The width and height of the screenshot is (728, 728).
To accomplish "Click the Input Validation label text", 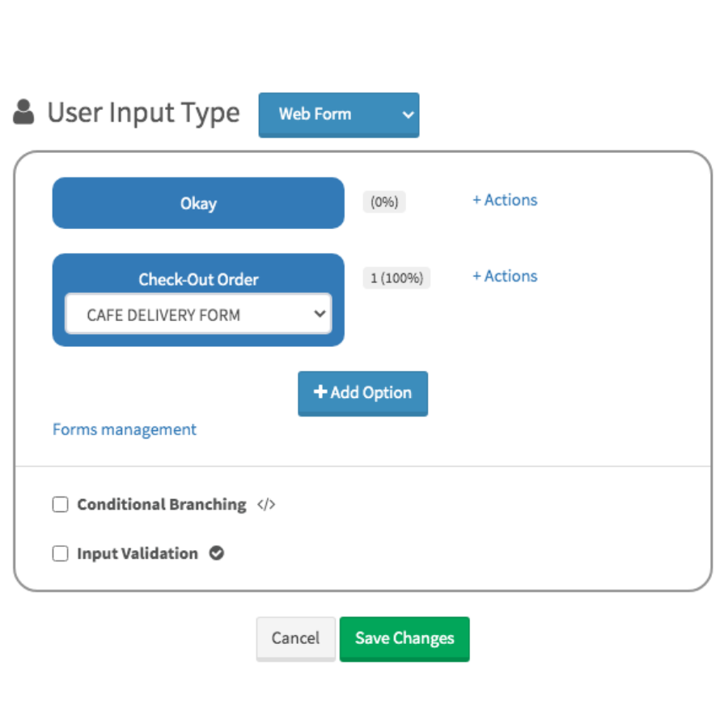I will click(138, 554).
